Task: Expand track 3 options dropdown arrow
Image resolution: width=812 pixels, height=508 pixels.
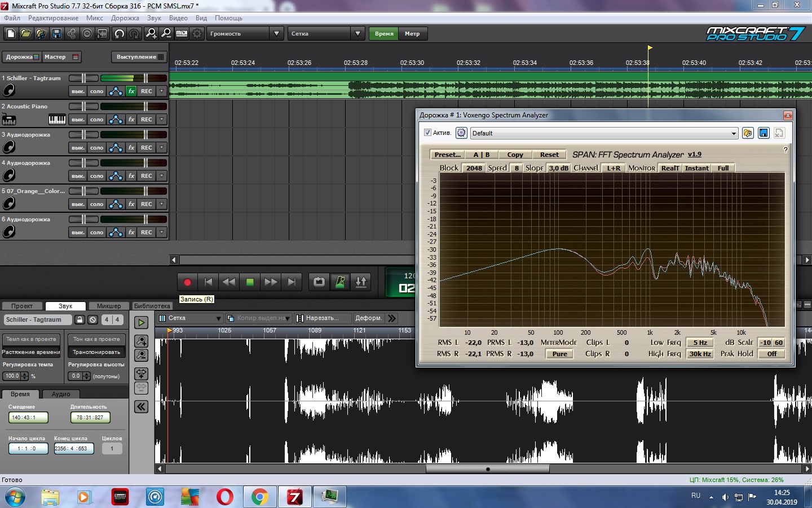Action: [162, 147]
